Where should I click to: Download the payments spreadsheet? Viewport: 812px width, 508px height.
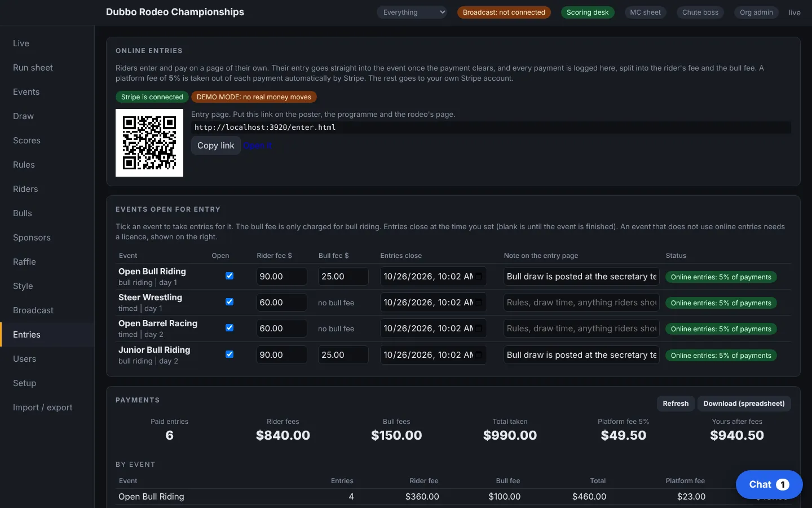pyautogui.click(x=744, y=404)
